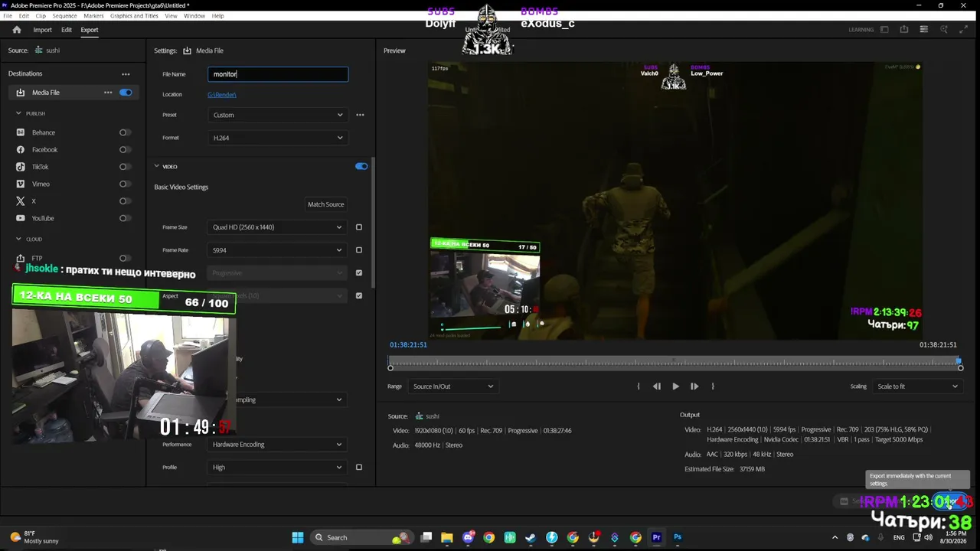The height and width of the screenshot is (551, 980).
Task: Click the Behance destination icon
Action: [21, 132]
